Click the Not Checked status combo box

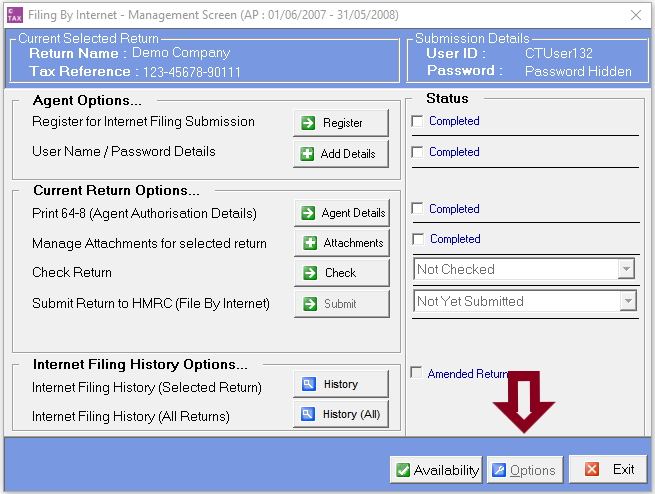(x=524, y=269)
